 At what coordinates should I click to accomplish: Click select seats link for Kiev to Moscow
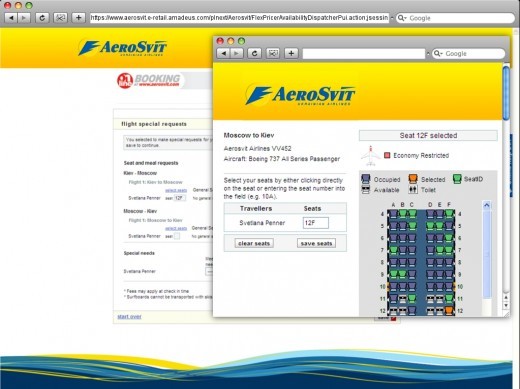[x=176, y=190]
